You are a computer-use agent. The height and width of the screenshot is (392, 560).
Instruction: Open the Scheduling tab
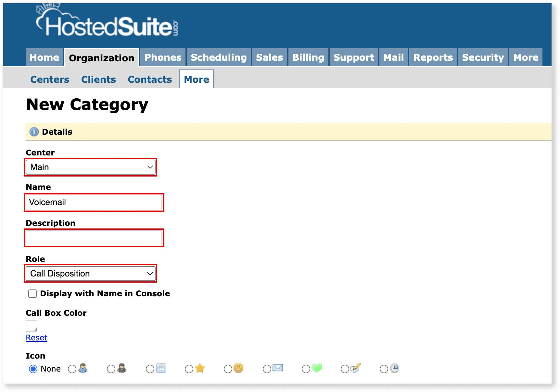(219, 57)
